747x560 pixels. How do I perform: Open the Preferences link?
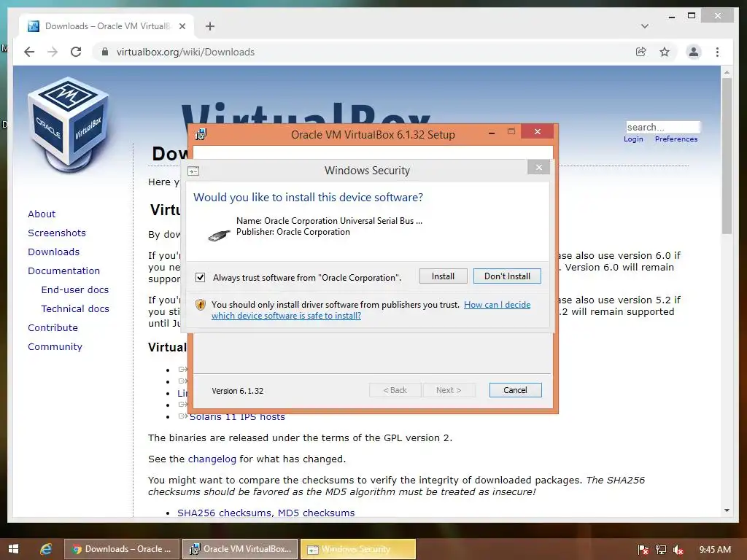tap(676, 139)
